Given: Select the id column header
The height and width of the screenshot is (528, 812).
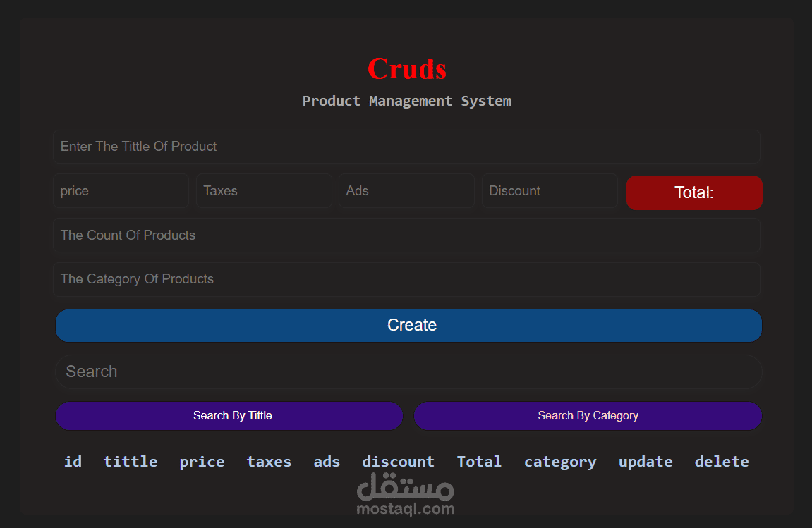Looking at the screenshot, I should click(73, 461).
